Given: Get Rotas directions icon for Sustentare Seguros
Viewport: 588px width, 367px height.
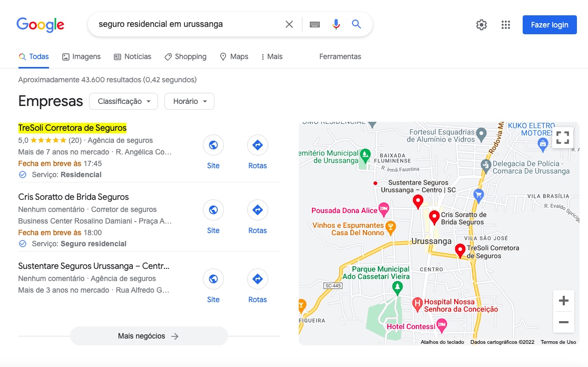Looking at the screenshot, I should click(x=258, y=279).
